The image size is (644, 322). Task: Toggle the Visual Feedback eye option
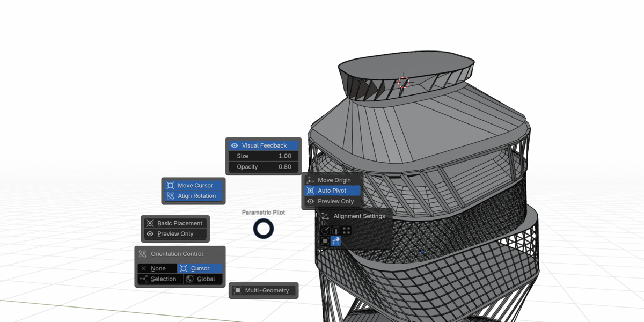tap(264, 145)
